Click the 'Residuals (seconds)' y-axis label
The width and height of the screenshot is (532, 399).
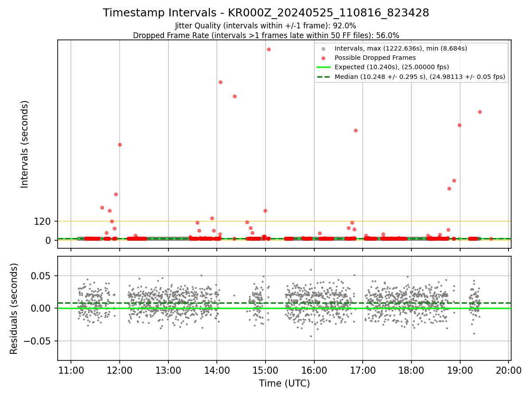coord(14,309)
